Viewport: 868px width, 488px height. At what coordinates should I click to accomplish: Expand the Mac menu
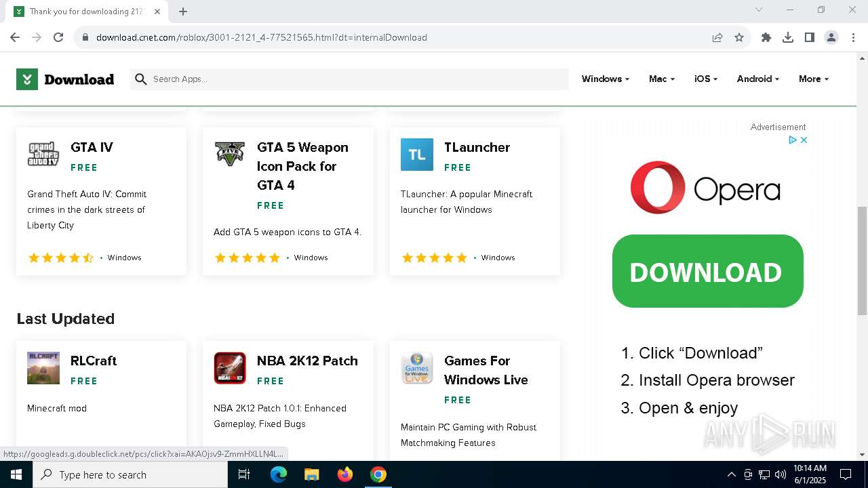[x=661, y=79]
